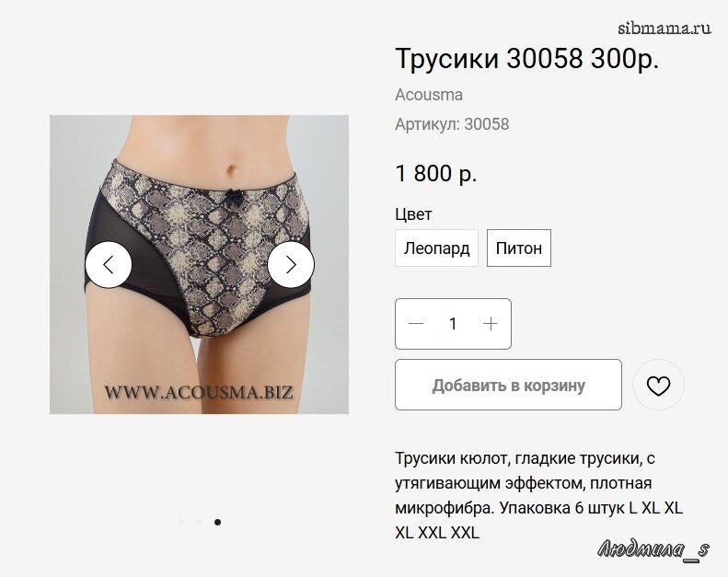Click the Артикул: 30058 text
728x577 pixels.
452,124
